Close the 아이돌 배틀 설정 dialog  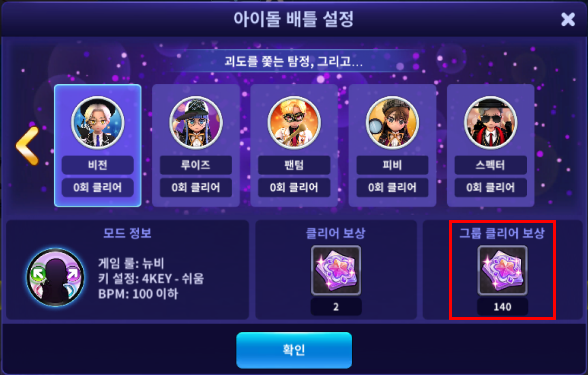click(568, 19)
